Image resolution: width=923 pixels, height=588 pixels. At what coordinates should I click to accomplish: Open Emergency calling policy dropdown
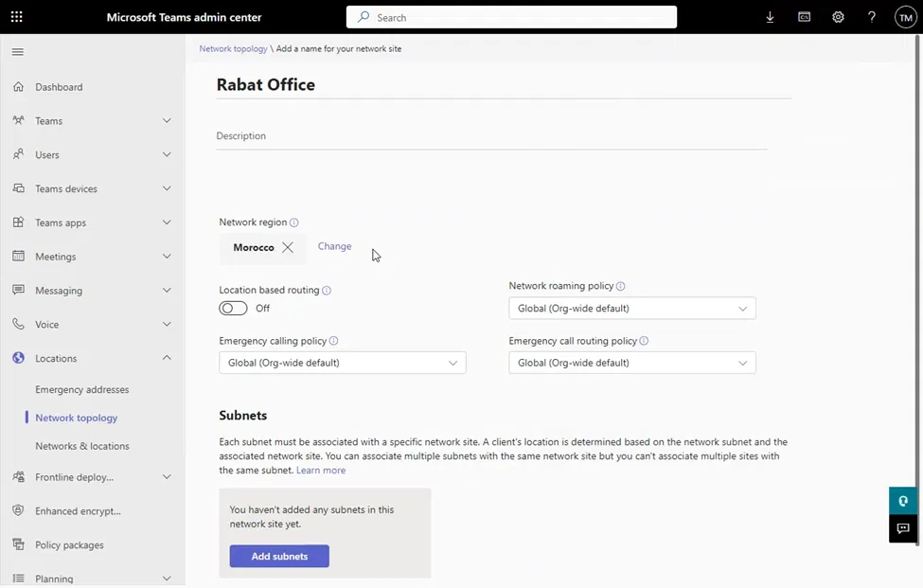pyautogui.click(x=342, y=363)
